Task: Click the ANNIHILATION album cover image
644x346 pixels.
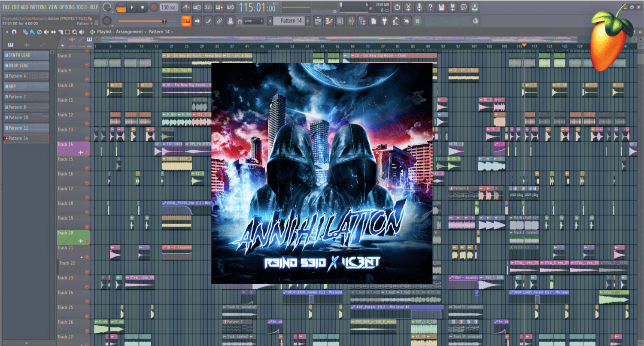Action: coord(322,173)
